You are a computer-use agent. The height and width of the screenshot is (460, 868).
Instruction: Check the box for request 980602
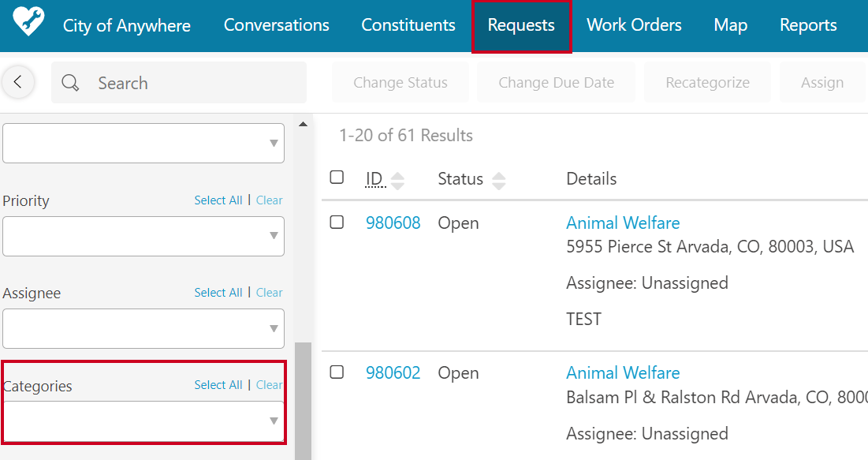pos(337,372)
